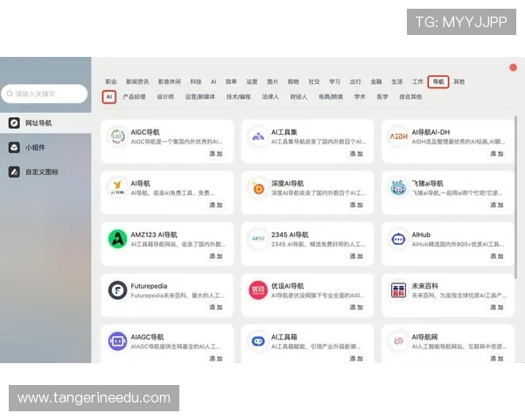Add 深度AI导航 with its 添加 button
The width and height of the screenshot is (525, 420).
pos(357,205)
